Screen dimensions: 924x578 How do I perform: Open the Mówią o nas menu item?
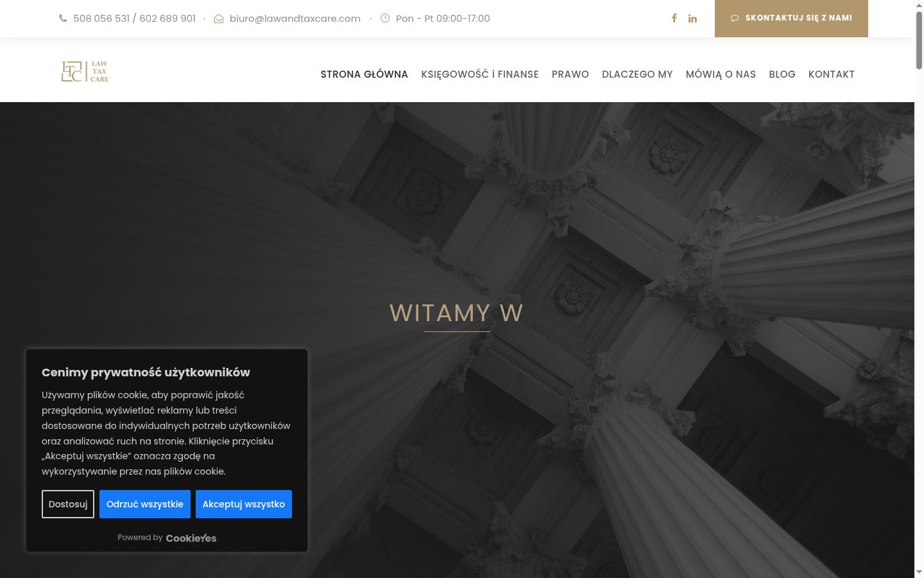click(721, 74)
